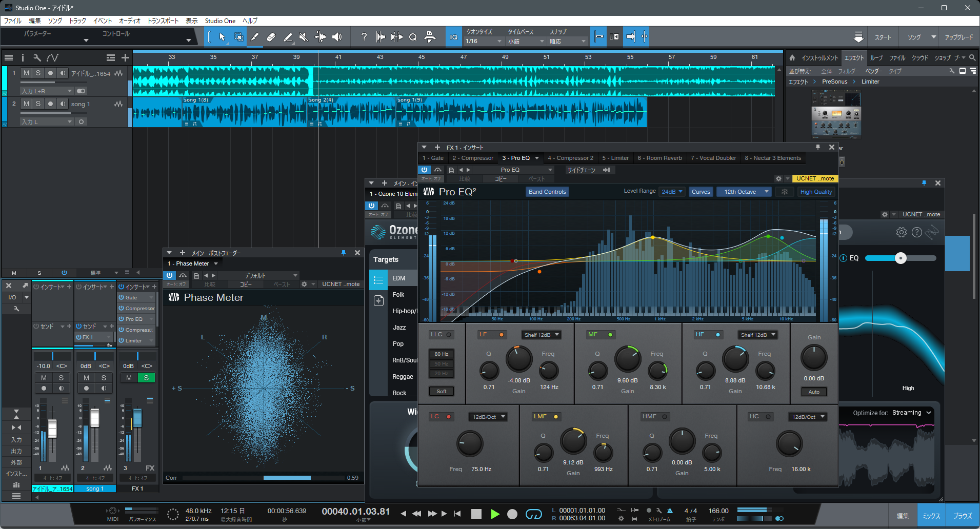The image size is (980, 529).
Task: Select the 5 - Limiter insert tab
Action: point(615,158)
